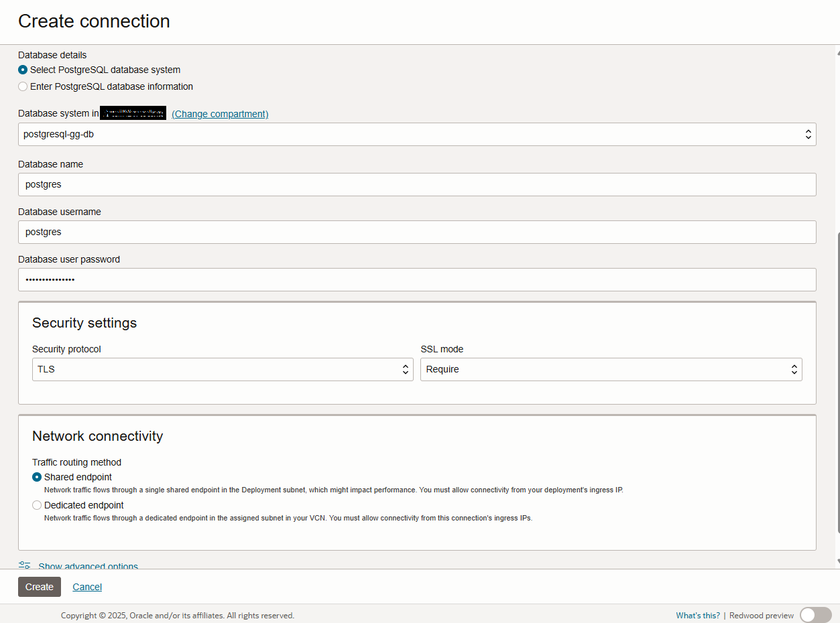Click the Change compartment link

(220, 114)
